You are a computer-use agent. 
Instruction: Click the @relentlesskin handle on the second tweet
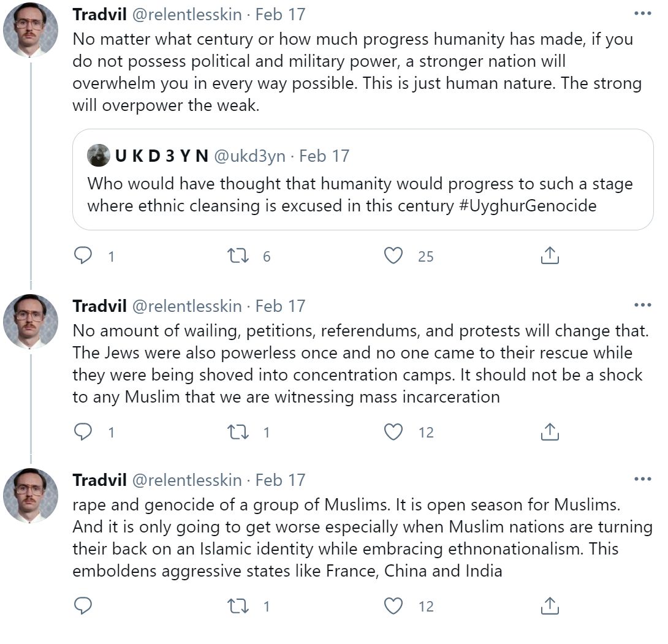pos(188,306)
